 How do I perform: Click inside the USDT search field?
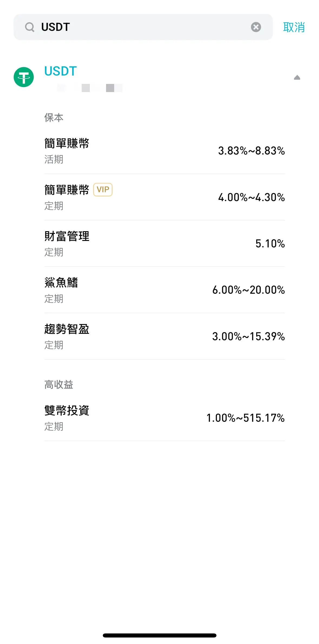click(x=143, y=27)
